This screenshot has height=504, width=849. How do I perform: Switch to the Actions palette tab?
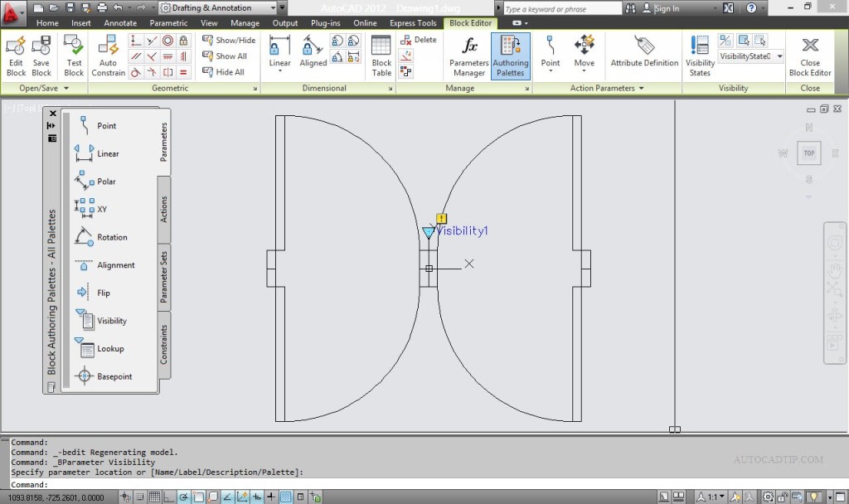(164, 210)
